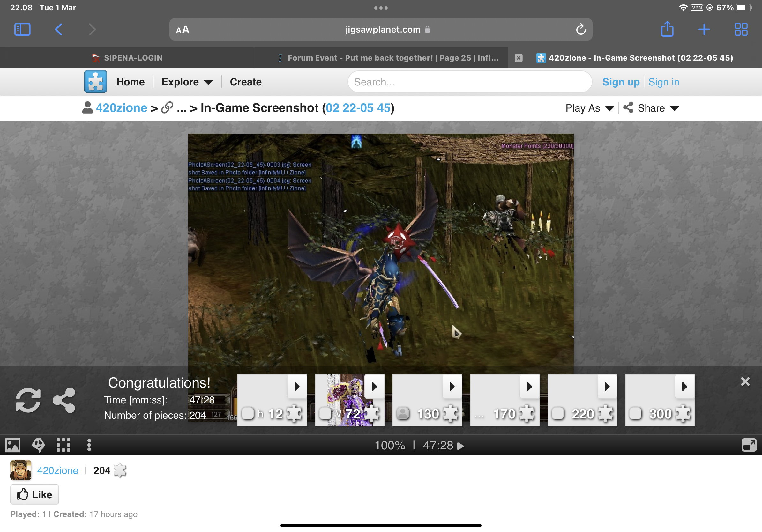Open the Play As dropdown
The width and height of the screenshot is (762, 532).
(x=590, y=108)
